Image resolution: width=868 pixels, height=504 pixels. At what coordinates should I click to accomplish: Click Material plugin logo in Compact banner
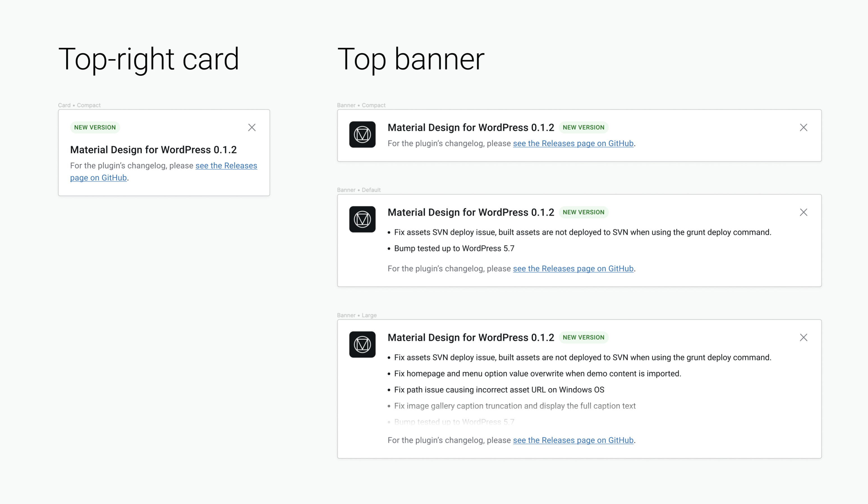[362, 134]
